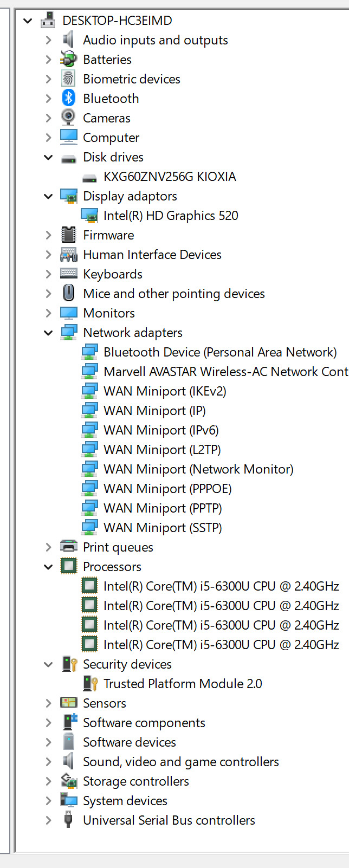Click the Batteries category icon
Viewport: 349px width, 868px height.
[x=68, y=59]
